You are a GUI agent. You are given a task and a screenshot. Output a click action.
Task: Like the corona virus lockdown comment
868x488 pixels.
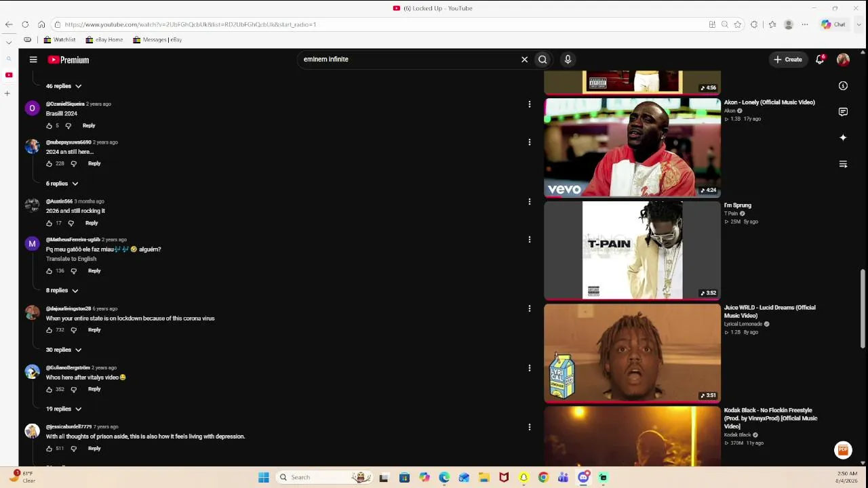pos(49,330)
